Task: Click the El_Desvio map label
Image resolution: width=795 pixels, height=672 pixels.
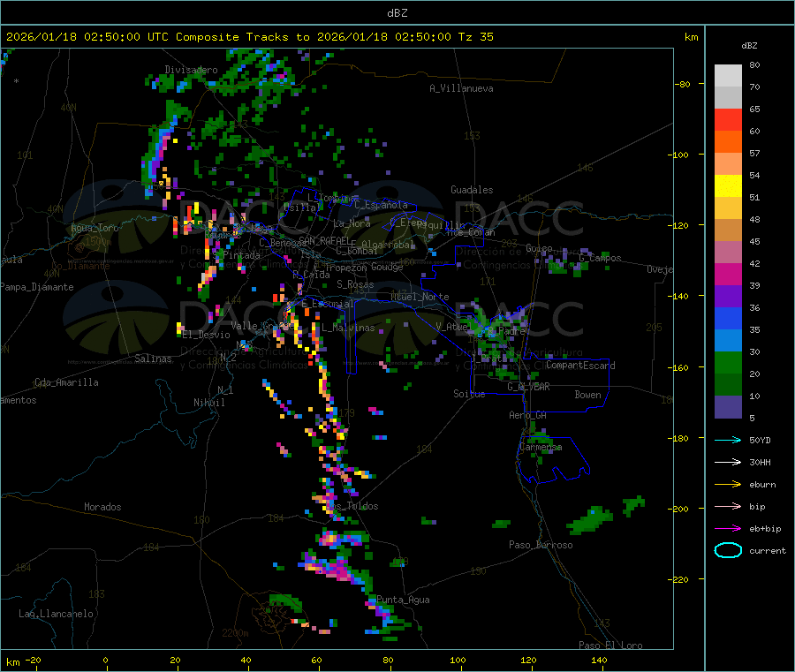Action: 206,335
